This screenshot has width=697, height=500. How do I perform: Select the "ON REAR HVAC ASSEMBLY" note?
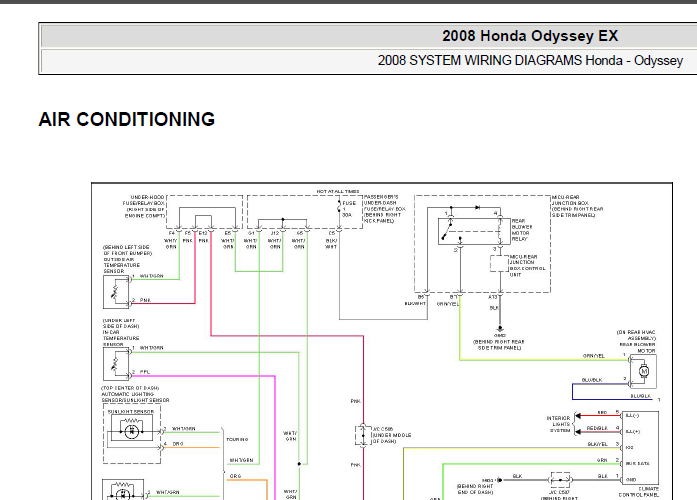636,335
